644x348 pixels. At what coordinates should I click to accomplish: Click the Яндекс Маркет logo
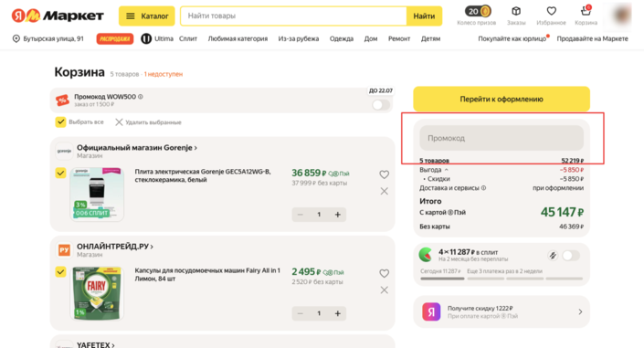click(58, 16)
